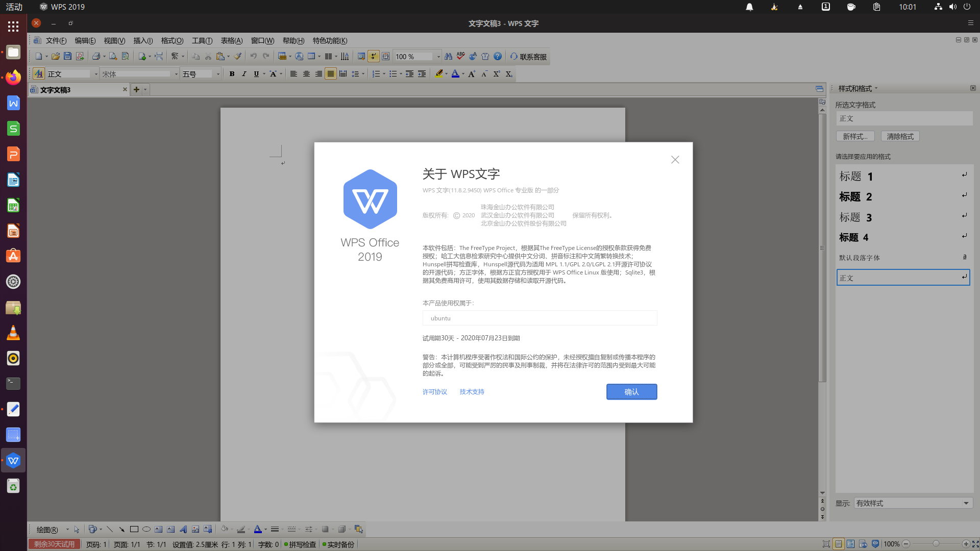Open the 编辑(E) menu
The height and width of the screenshot is (551, 980).
click(85, 41)
